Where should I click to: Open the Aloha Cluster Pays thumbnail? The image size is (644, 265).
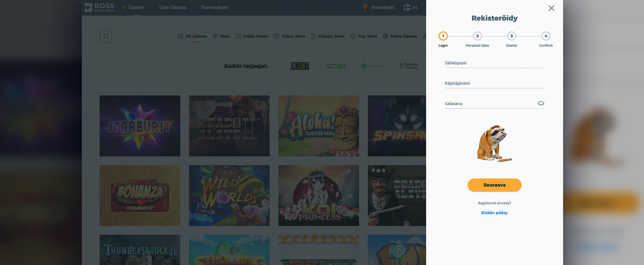pos(319,126)
